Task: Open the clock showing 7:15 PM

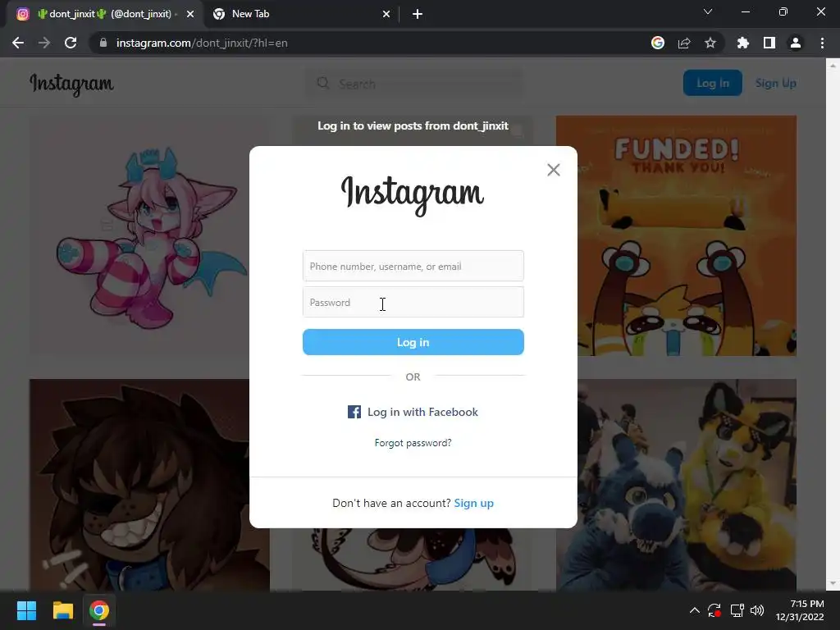Action: 800,610
